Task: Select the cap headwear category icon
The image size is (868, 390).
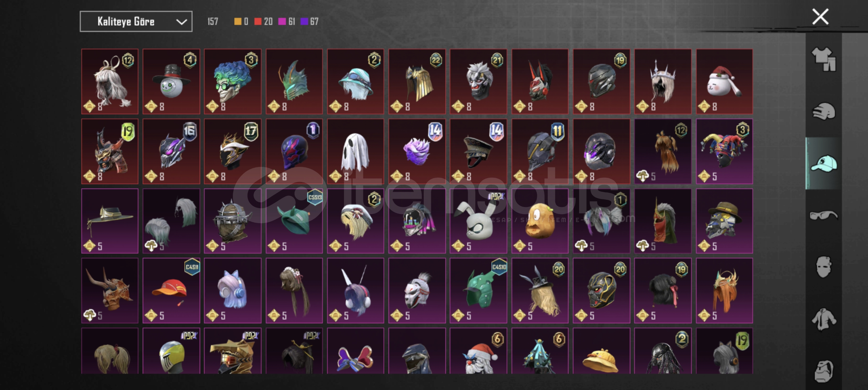Action: (x=824, y=163)
